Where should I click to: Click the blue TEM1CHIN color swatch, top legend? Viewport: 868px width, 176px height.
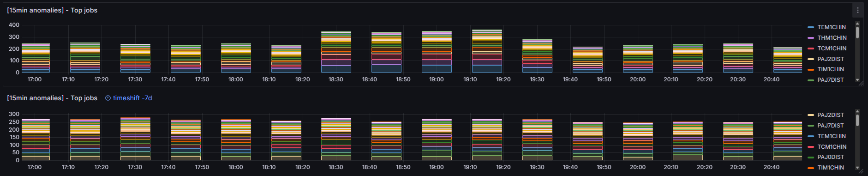[x=811, y=27]
